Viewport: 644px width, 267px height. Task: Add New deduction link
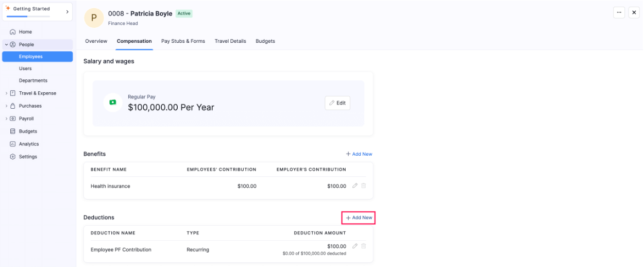tap(359, 218)
